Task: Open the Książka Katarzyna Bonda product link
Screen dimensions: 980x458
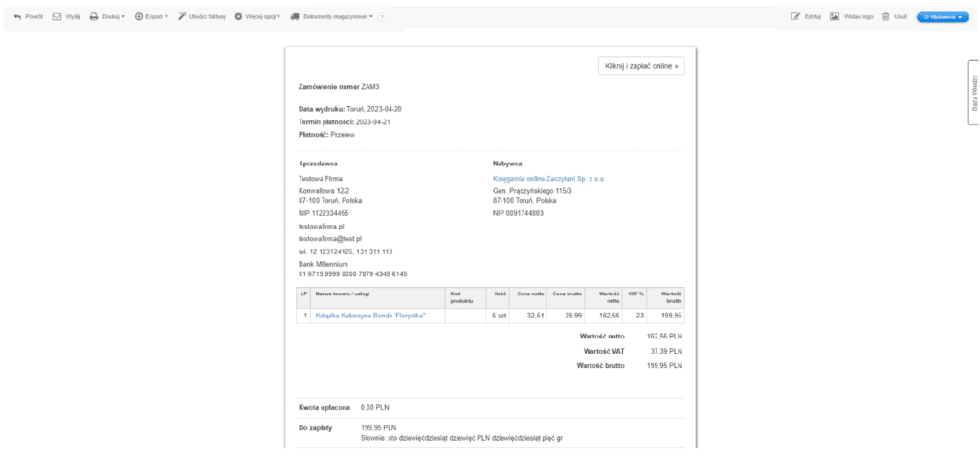Action: [369, 315]
